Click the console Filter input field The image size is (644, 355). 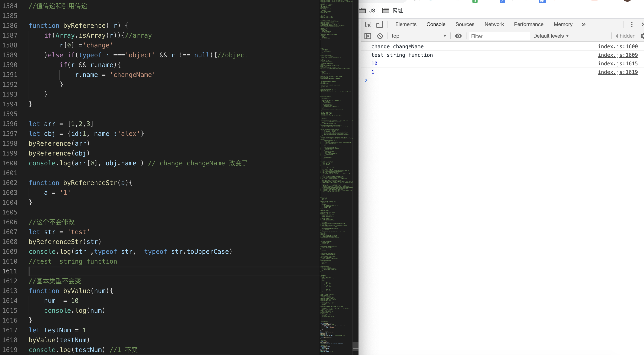point(499,36)
